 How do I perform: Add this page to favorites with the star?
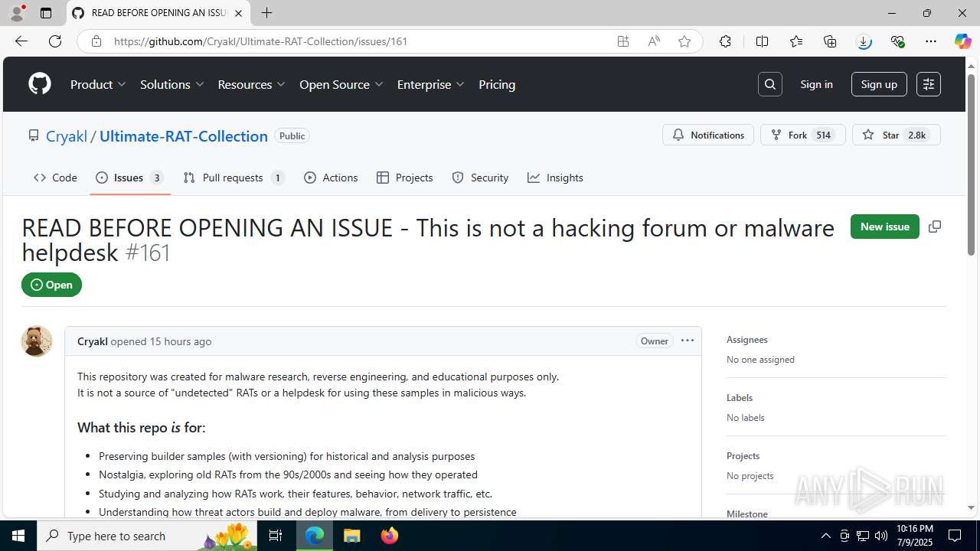(x=684, y=41)
